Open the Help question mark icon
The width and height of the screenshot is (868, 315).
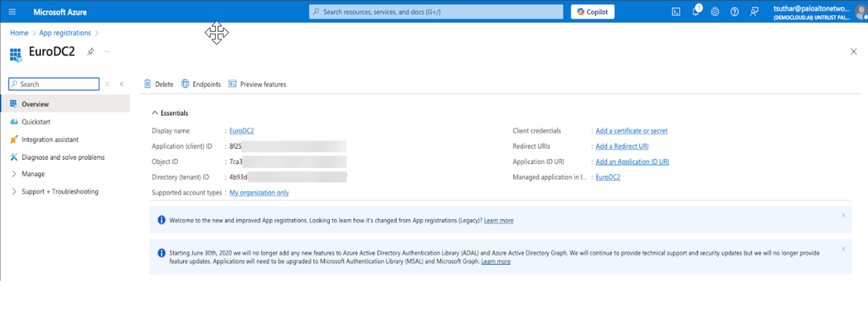click(734, 12)
